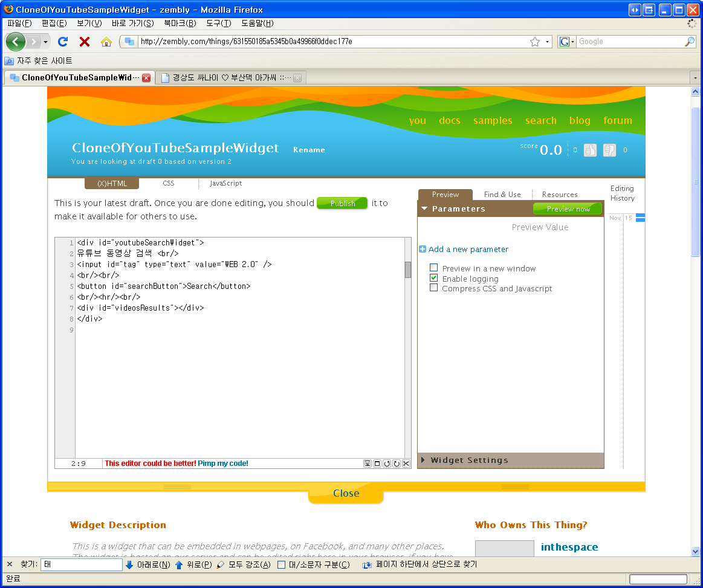This screenshot has width=703, height=588.
Task: Close the Korean-titled second browser tab
Action: coord(297,78)
